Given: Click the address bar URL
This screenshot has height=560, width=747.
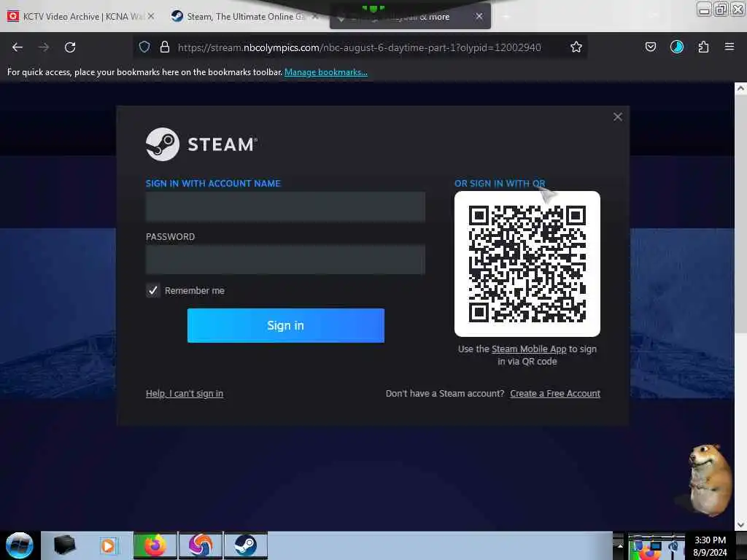Looking at the screenshot, I should click(x=359, y=47).
